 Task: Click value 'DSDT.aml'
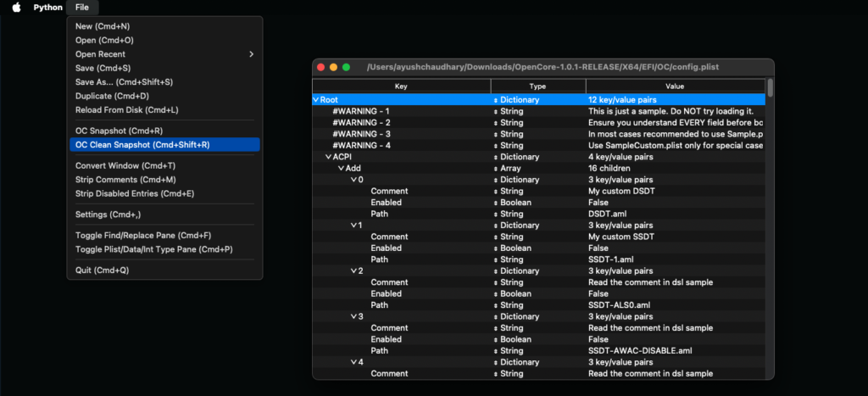[605, 214]
